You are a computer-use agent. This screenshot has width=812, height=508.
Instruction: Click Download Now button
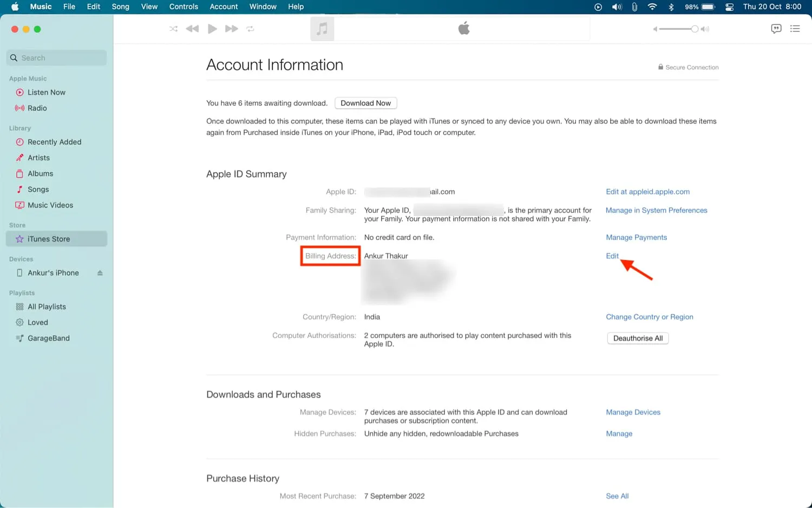[x=366, y=103]
